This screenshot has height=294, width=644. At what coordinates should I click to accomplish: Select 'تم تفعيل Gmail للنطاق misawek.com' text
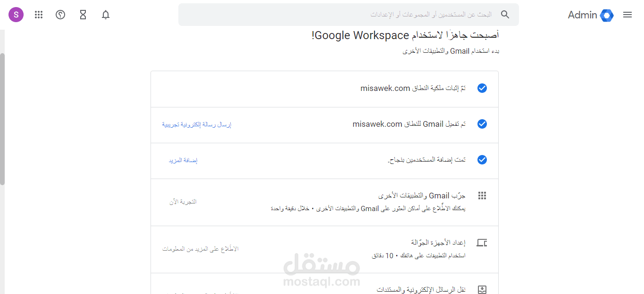(409, 124)
